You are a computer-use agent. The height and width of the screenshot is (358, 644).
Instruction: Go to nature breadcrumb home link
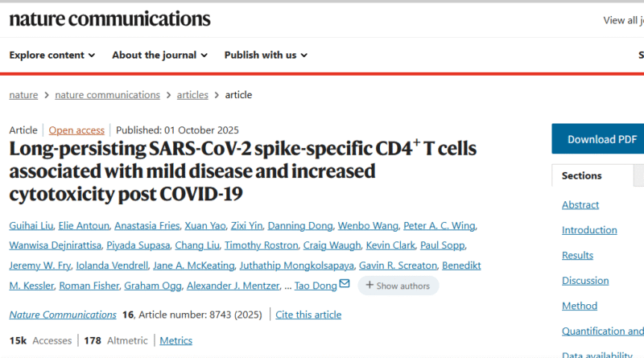pyautogui.click(x=23, y=95)
